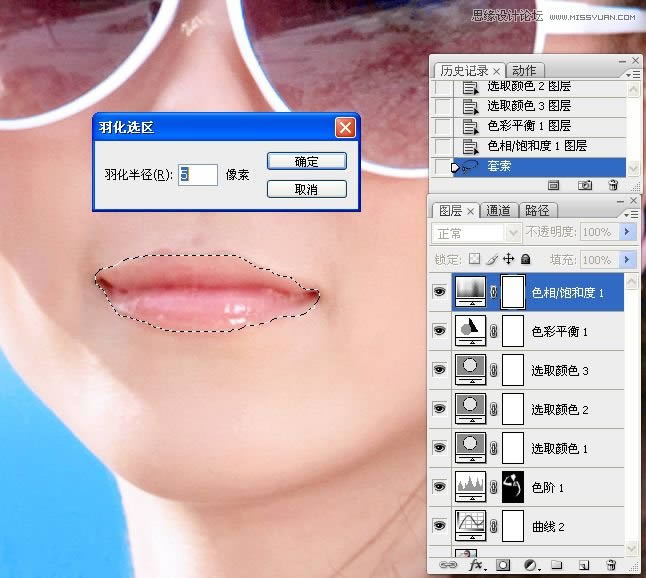Hide 选取颜色 3 layer
646x578 pixels.
pyautogui.click(x=440, y=369)
